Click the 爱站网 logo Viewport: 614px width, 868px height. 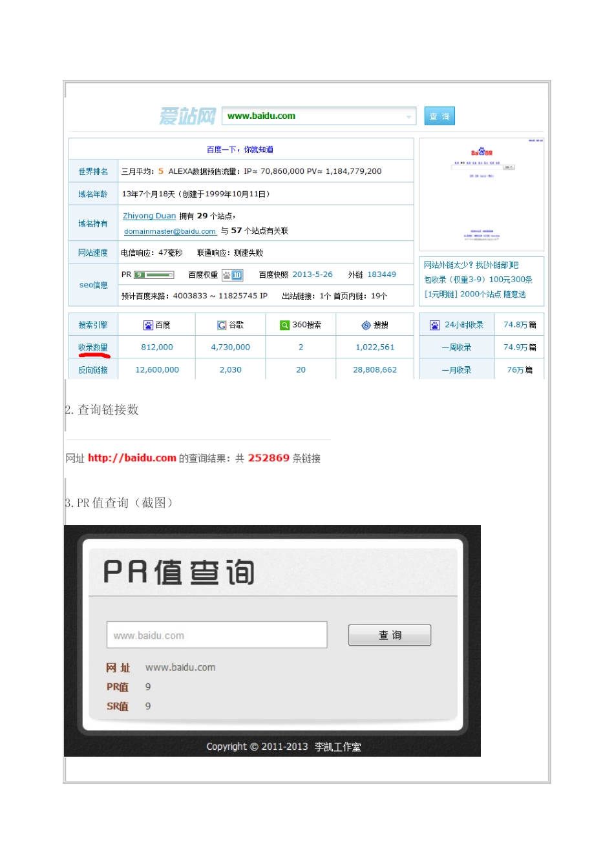[x=187, y=116]
